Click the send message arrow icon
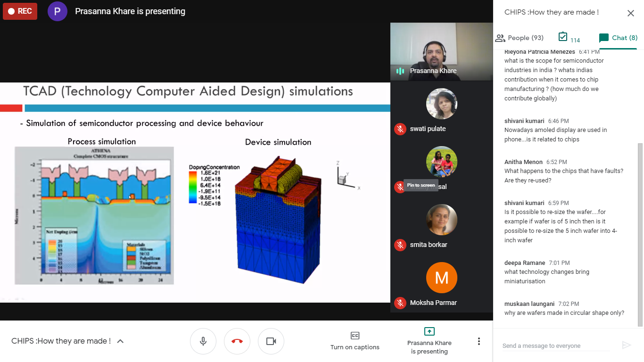The width and height of the screenshot is (644, 362). pos(626,345)
